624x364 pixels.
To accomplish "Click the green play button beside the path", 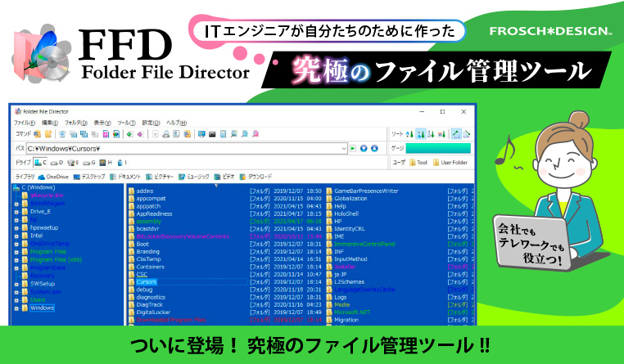I will (x=353, y=148).
